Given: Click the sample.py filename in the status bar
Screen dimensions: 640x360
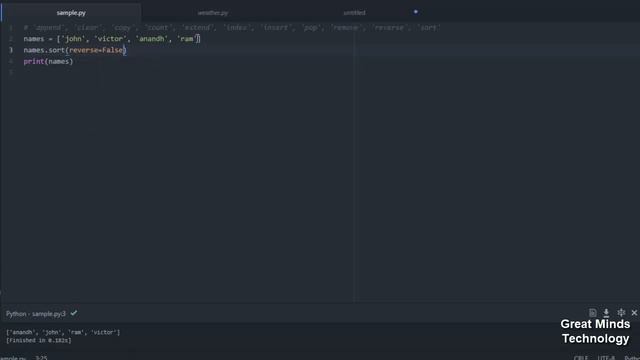Looking at the screenshot, I should click(13, 358).
